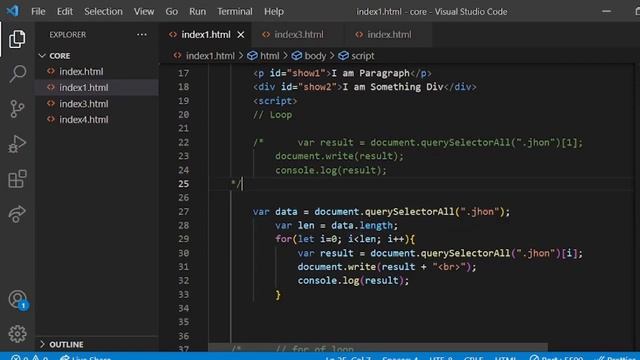Open the Selection menu
The height and width of the screenshot is (360, 640).
point(103,11)
